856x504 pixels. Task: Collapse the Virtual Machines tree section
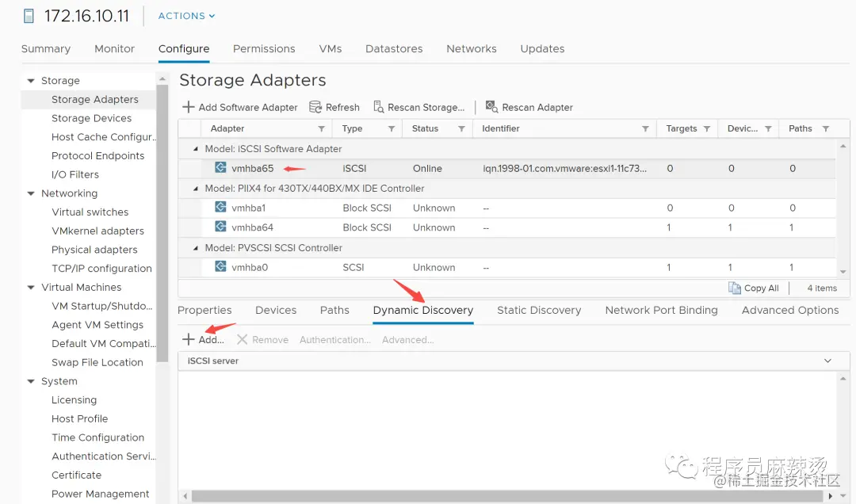31,287
